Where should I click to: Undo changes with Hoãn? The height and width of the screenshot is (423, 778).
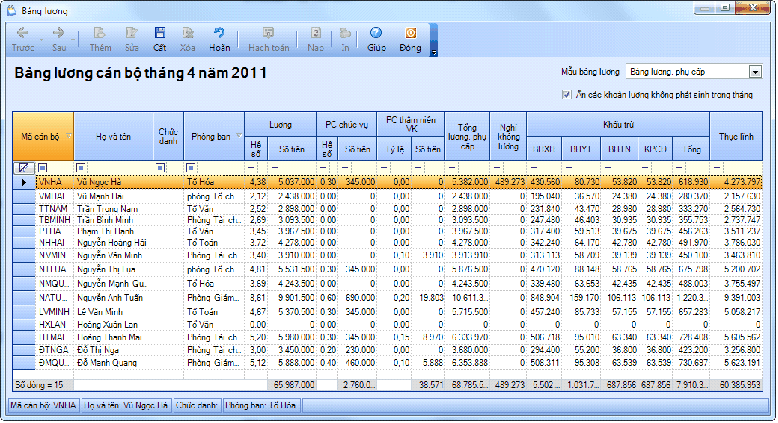(219, 40)
